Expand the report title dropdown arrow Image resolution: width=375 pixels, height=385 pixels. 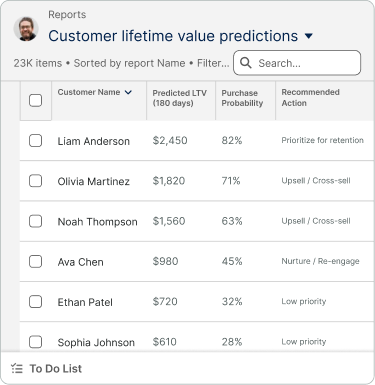pos(309,36)
